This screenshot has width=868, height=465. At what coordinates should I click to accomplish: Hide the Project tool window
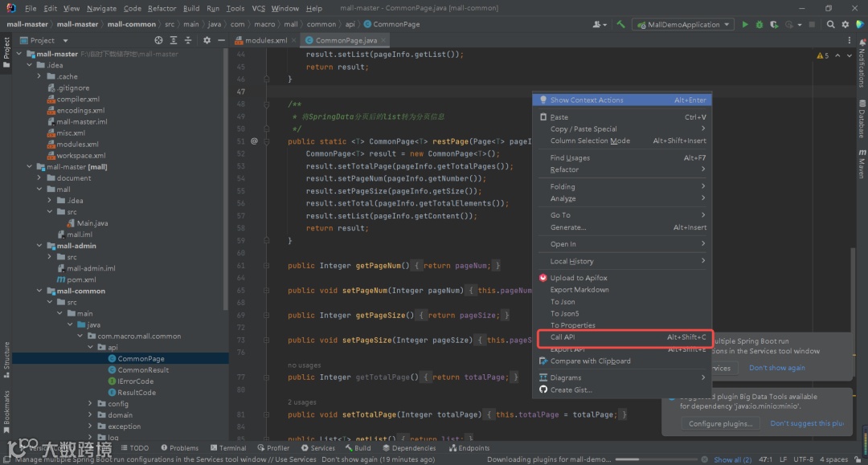point(220,40)
